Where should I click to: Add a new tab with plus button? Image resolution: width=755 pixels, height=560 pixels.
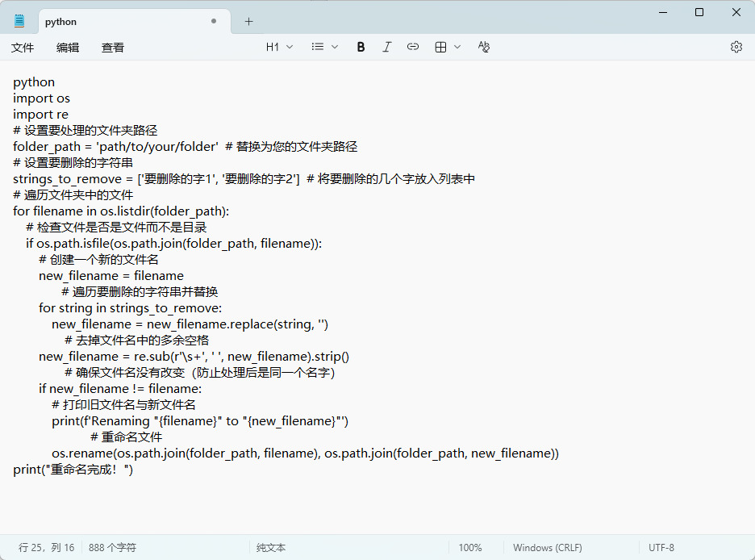pyautogui.click(x=248, y=22)
